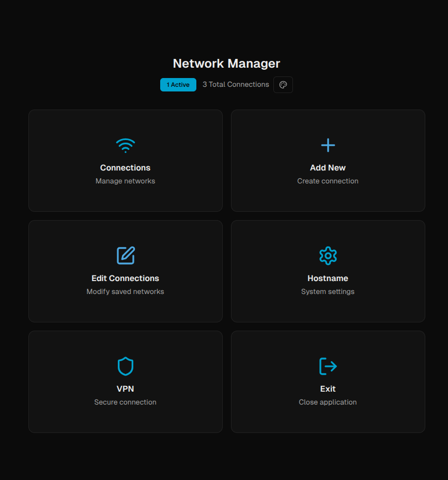Select the 'Connections' card title

125,168
